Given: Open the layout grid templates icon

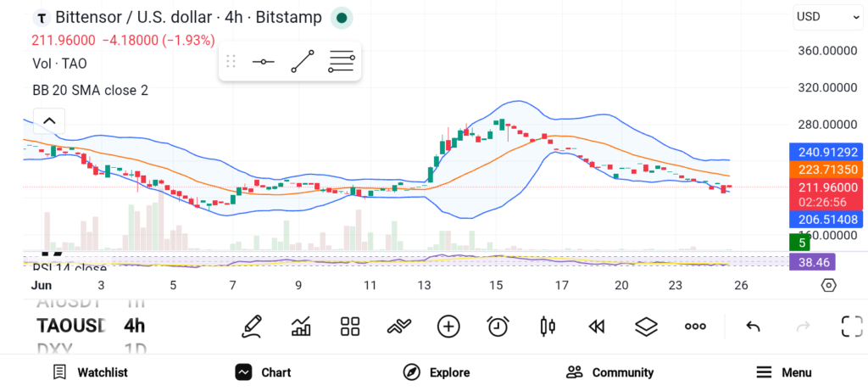Looking at the screenshot, I should pos(350,327).
